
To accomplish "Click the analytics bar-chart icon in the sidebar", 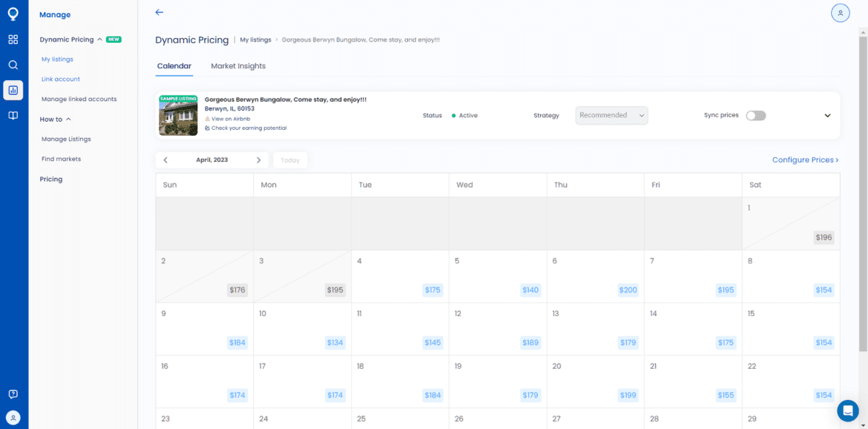I will (13, 91).
